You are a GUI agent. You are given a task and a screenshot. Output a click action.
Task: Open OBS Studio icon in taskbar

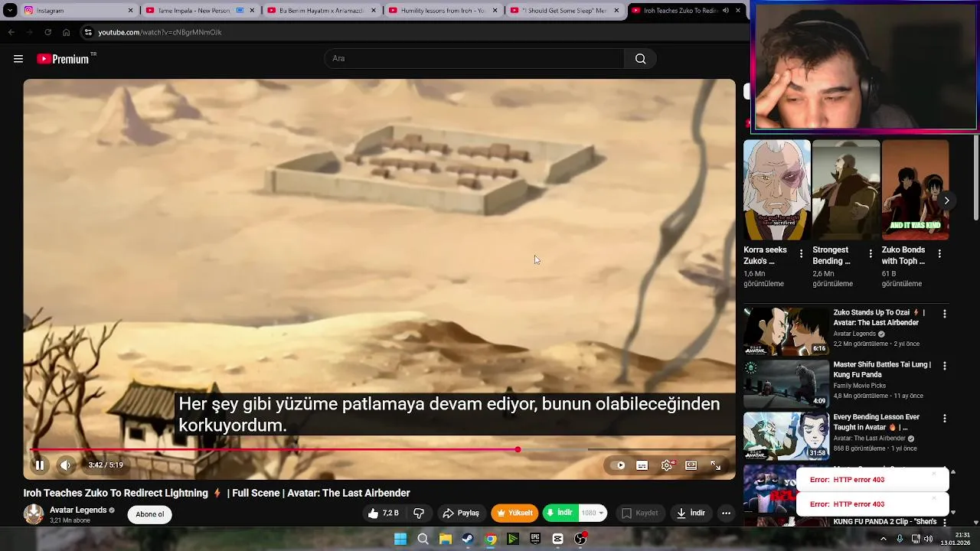click(580, 539)
